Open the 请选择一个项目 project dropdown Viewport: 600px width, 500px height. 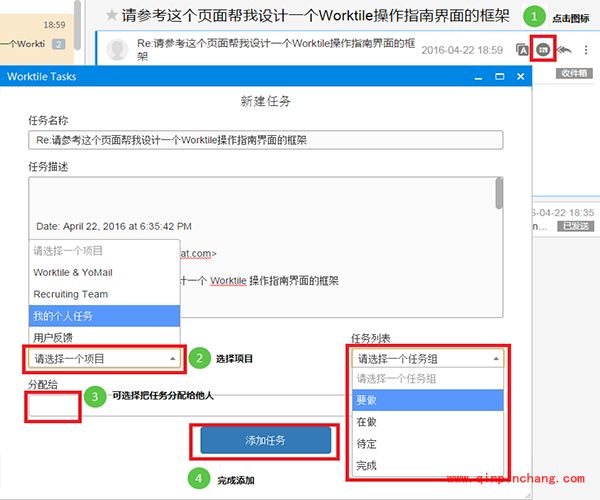[104, 359]
